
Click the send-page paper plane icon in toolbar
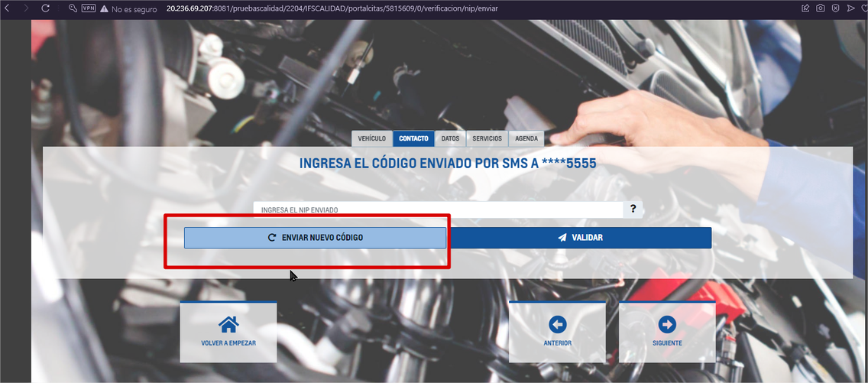pyautogui.click(x=850, y=8)
